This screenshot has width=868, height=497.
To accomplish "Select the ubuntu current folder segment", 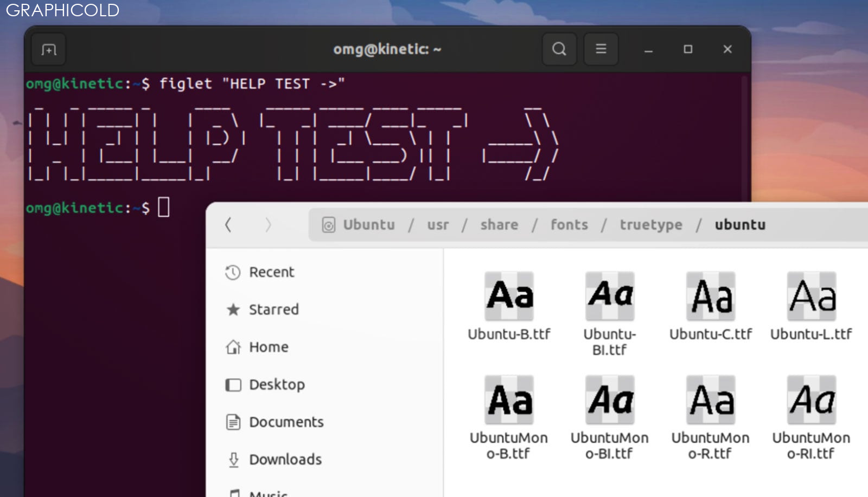I will point(740,225).
